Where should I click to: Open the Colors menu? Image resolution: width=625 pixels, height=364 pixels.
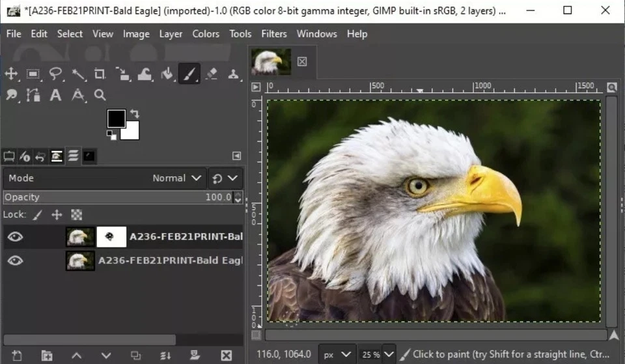pyautogui.click(x=206, y=34)
